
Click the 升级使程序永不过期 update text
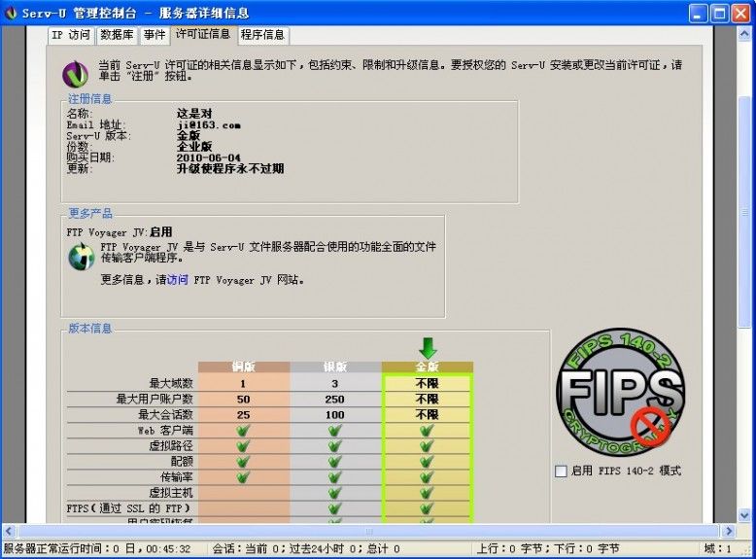tap(230, 169)
